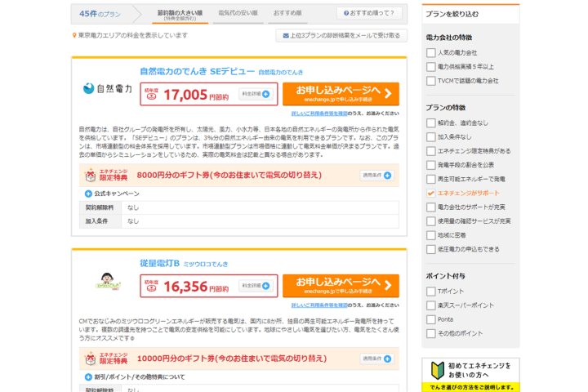Open おすすめ順って? help button
The width and height of the screenshot is (588, 392).
(369, 13)
